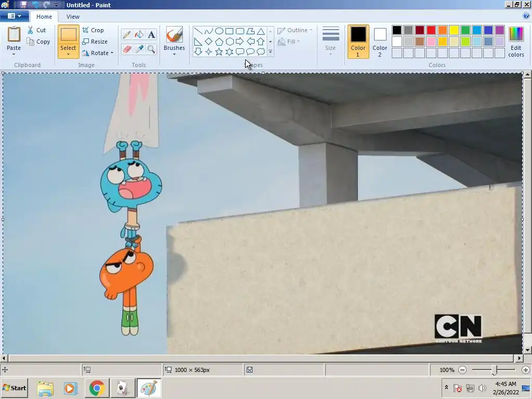532x399 pixels.
Task: Expand the Shapes gallery more arrow
Action: 270,51
